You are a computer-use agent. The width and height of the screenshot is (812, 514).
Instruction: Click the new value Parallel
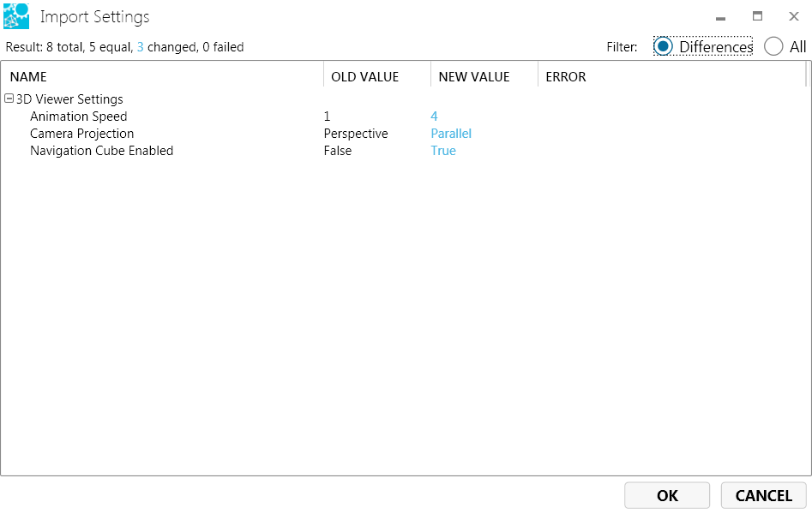coord(451,134)
